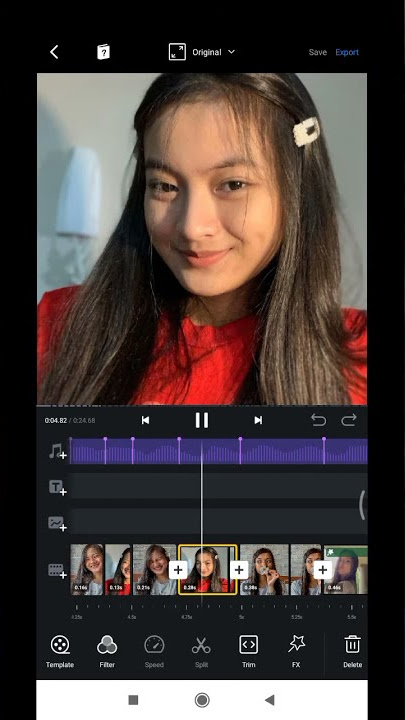The image size is (405, 720).
Task: Jump to the next clip
Action: (258, 420)
